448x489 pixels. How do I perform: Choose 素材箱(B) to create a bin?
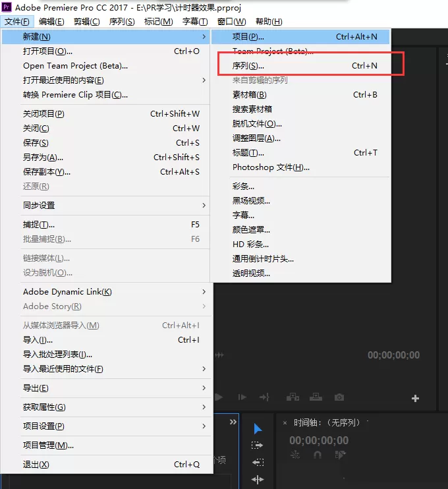pos(300,94)
